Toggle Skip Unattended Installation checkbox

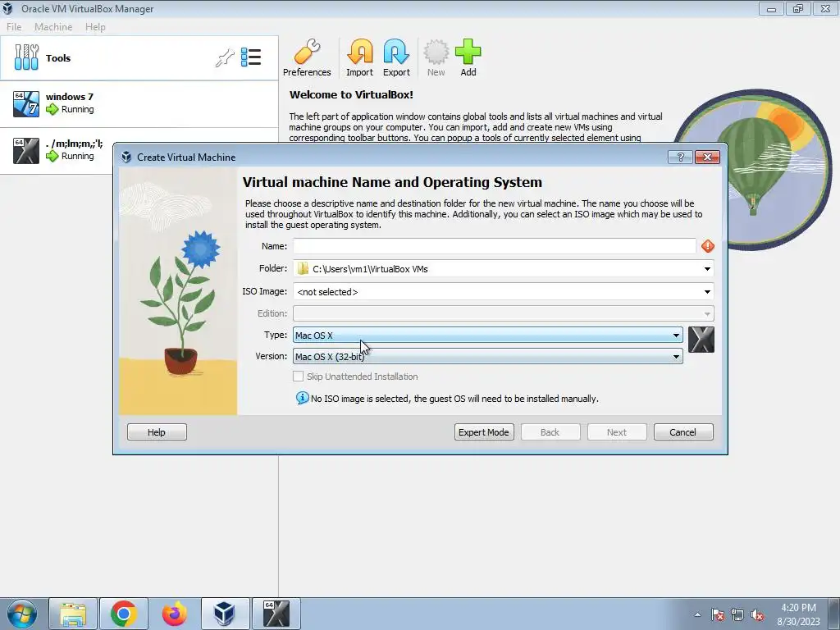tap(299, 377)
